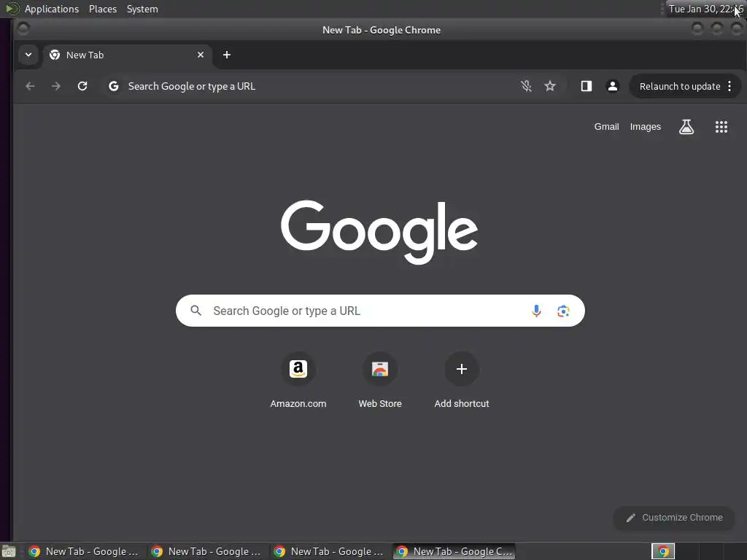Select the New Tab browser tab
747x560 pixels.
(x=127, y=55)
